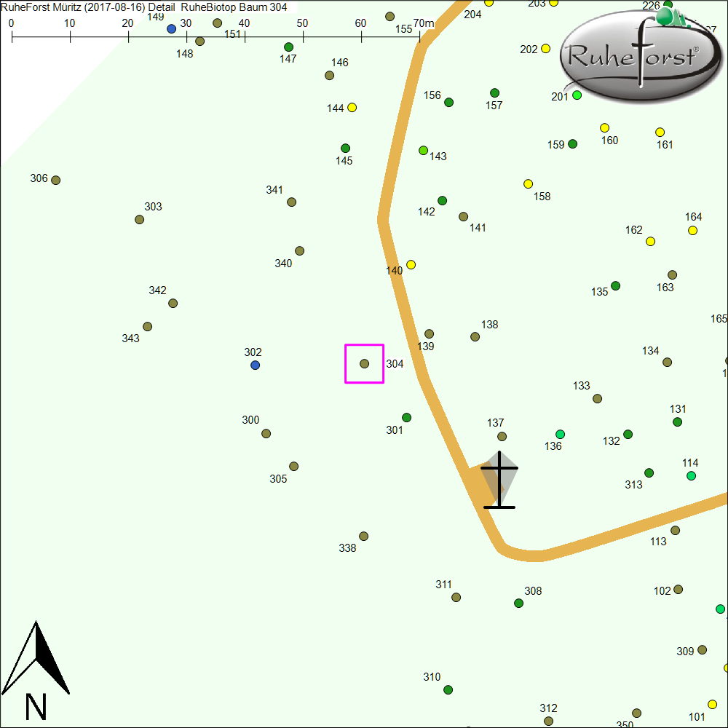
Task: Select yellow tree marker 140 beside the path
Action: tap(411, 264)
